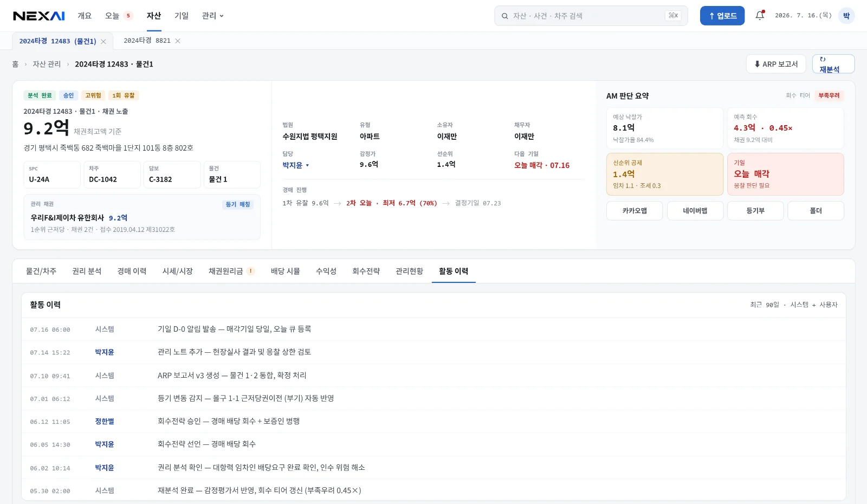Open 등기부 button
This screenshot has height=504, width=867.
(x=755, y=211)
